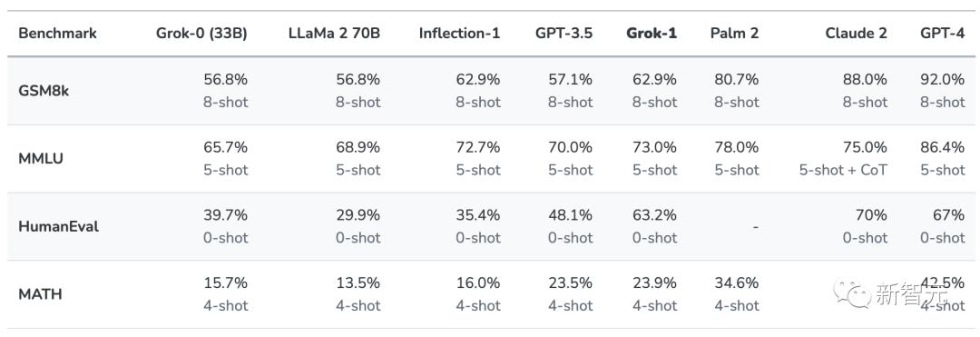
Task: Click the MATH row label
Action: pyautogui.click(x=41, y=294)
